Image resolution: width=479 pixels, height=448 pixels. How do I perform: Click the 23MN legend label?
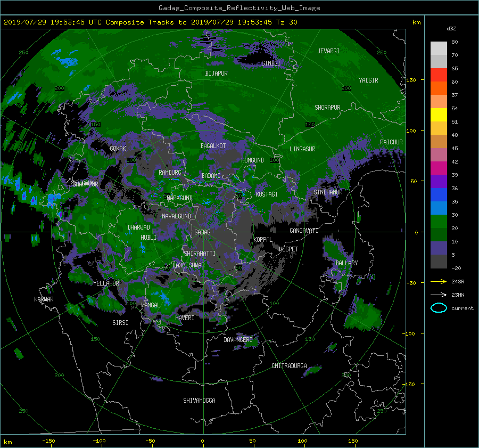(x=458, y=295)
